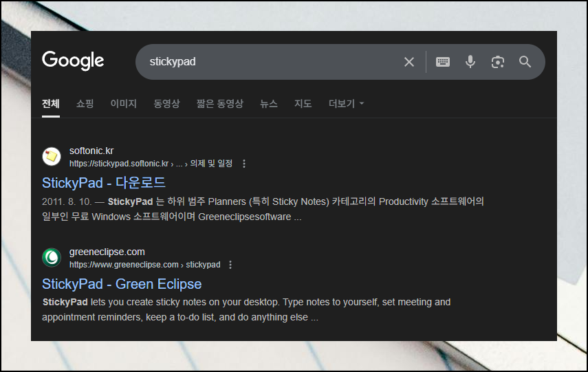Click snippet line '일부인 무료 Windows 소프트웨어이며'
The width and height of the screenshot is (588, 372).
coord(172,217)
